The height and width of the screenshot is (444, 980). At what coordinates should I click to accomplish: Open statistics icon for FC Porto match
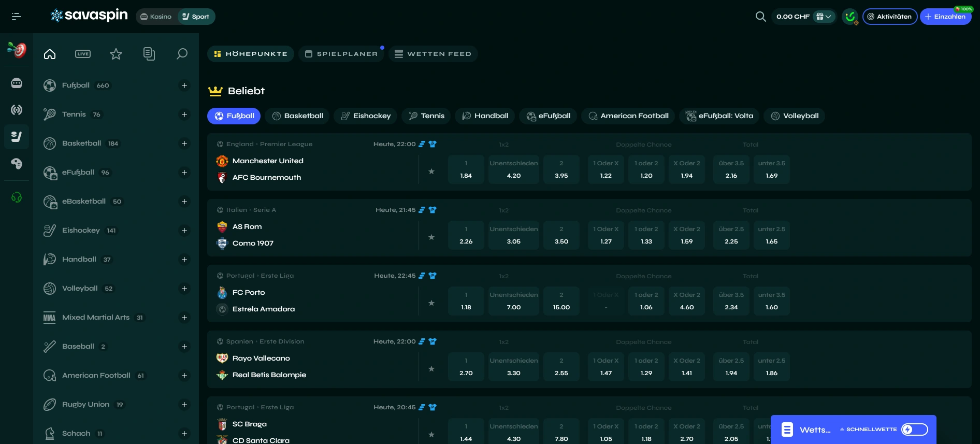pos(422,276)
